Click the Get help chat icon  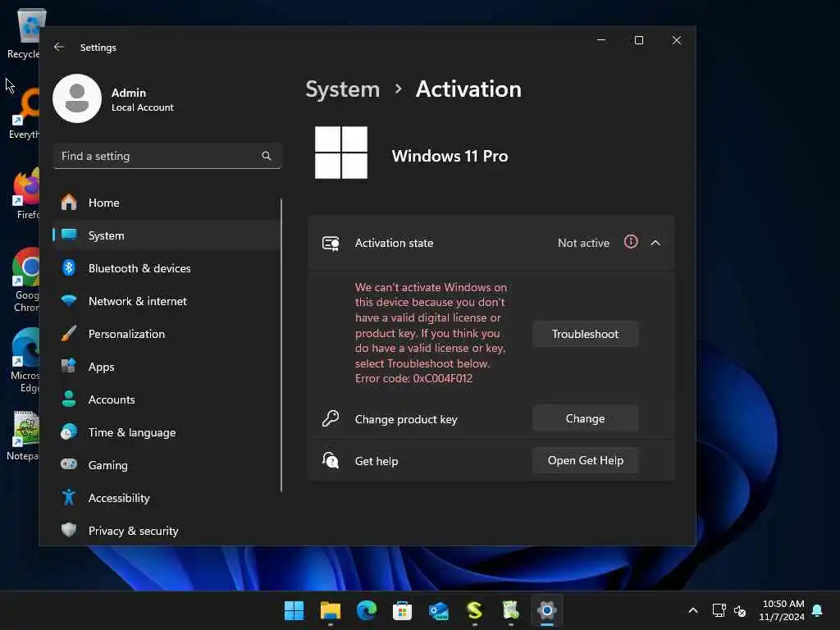[x=331, y=460]
